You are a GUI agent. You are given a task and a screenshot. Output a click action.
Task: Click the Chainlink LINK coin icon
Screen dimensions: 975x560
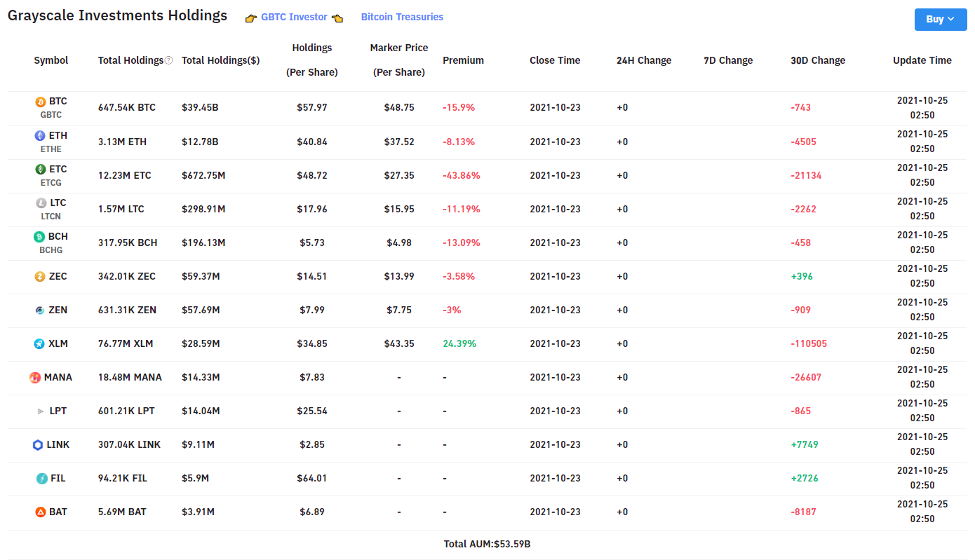[x=38, y=444]
